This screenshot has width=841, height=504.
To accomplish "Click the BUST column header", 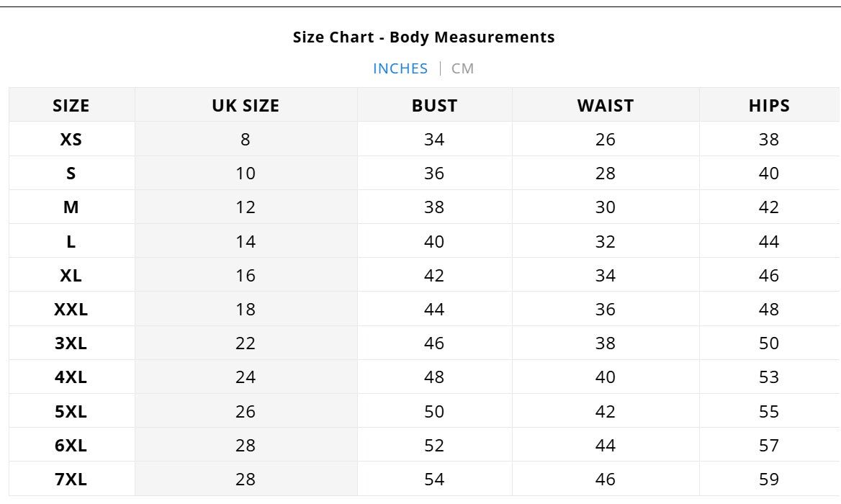I will click(434, 105).
